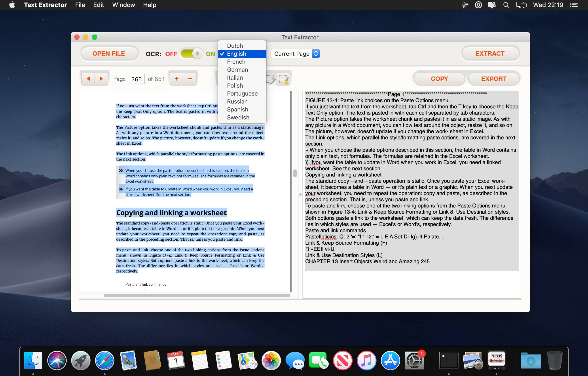Open System Preferences from the Dock
This screenshot has width=588, height=376.
(x=414, y=360)
